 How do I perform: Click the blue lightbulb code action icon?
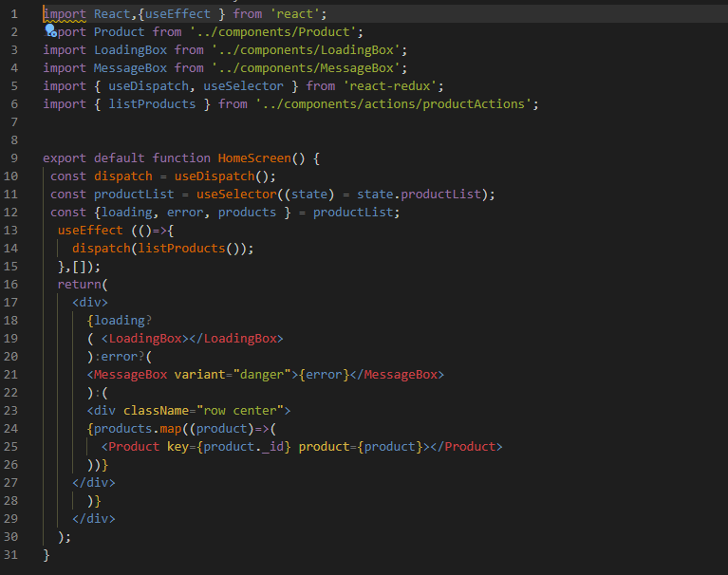[x=50, y=30]
